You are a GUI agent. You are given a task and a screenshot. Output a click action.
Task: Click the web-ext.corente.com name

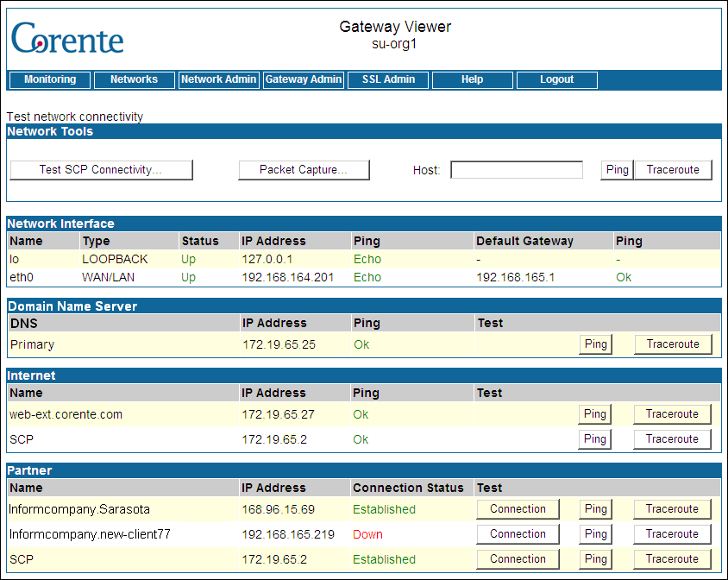click(x=66, y=414)
